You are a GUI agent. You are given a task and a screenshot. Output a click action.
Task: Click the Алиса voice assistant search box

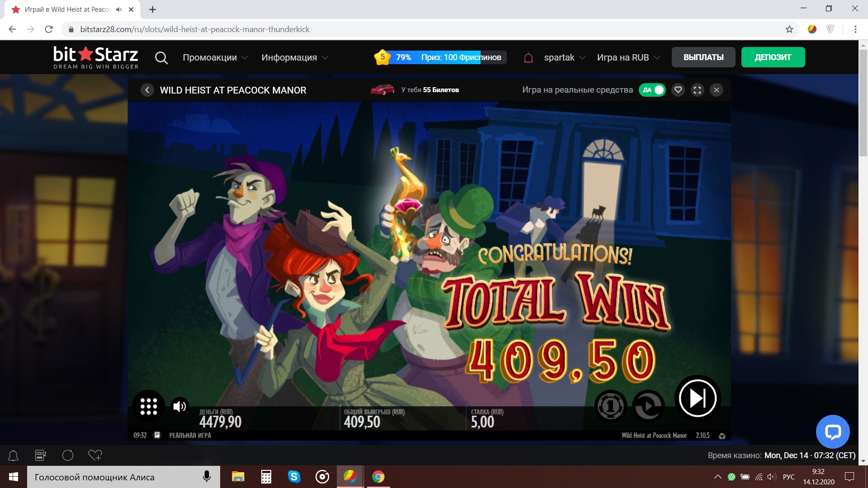point(123,477)
